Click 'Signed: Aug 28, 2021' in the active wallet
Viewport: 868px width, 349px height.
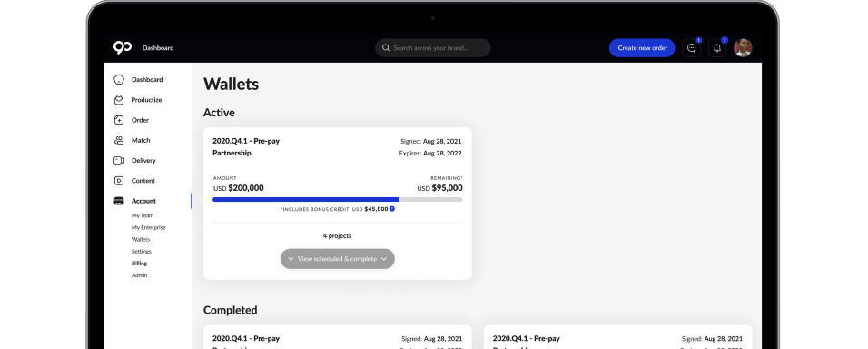[x=430, y=141]
